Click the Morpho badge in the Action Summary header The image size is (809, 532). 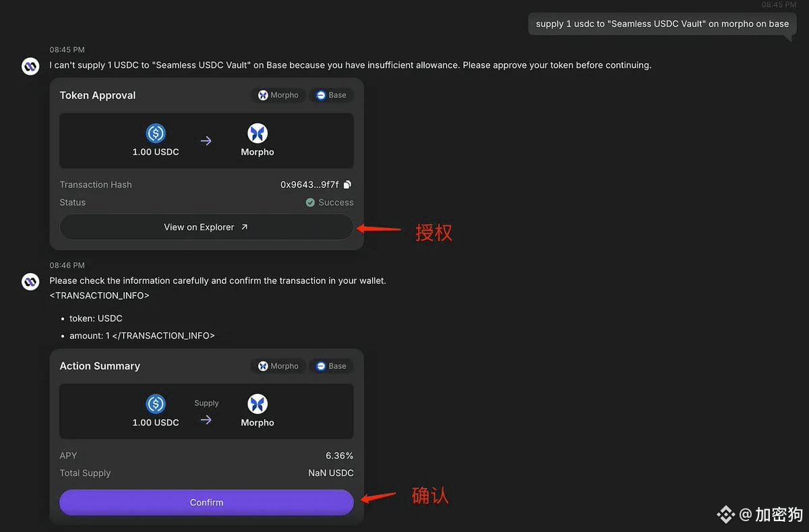278,366
